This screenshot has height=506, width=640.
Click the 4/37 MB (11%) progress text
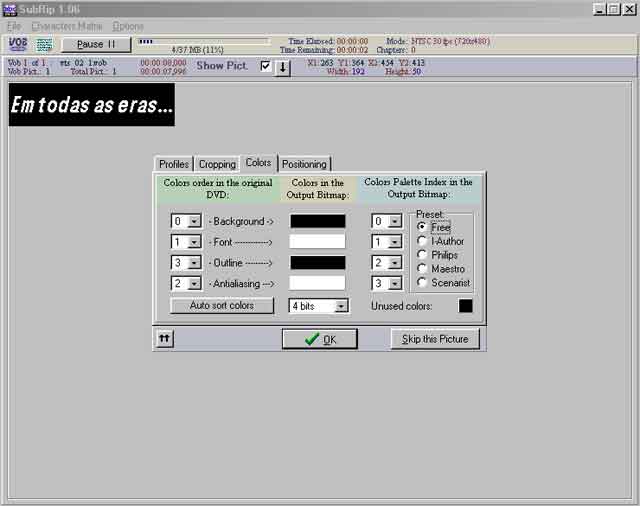click(197, 50)
